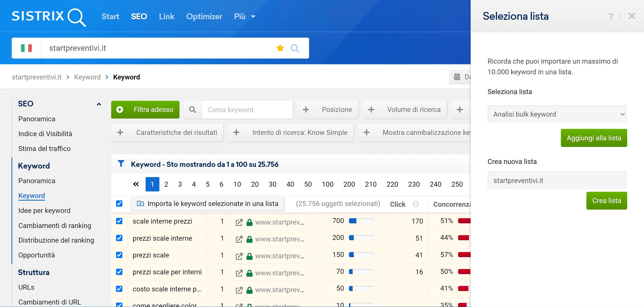Image resolution: width=644 pixels, height=307 pixels.
Task: Click plus icon beside Intento di ricerca
Action: [x=236, y=132]
